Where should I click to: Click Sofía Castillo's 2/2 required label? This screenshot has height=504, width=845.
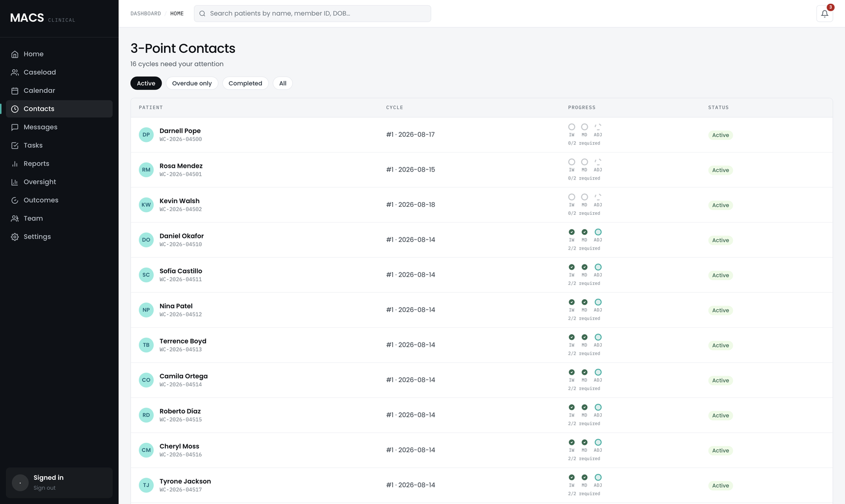tap(584, 284)
